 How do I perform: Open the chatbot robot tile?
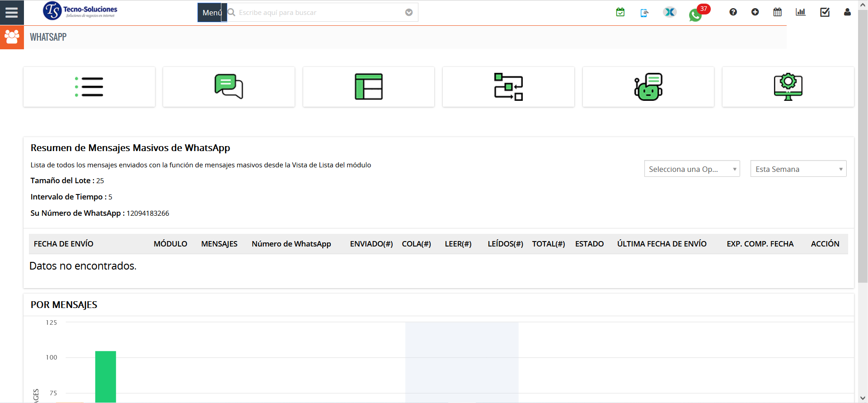648,87
